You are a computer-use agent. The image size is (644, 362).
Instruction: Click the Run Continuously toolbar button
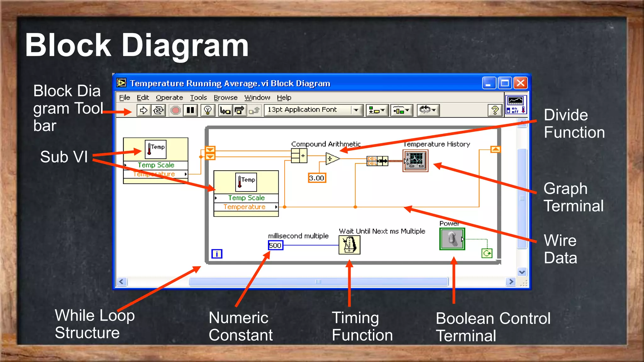click(x=158, y=110)
